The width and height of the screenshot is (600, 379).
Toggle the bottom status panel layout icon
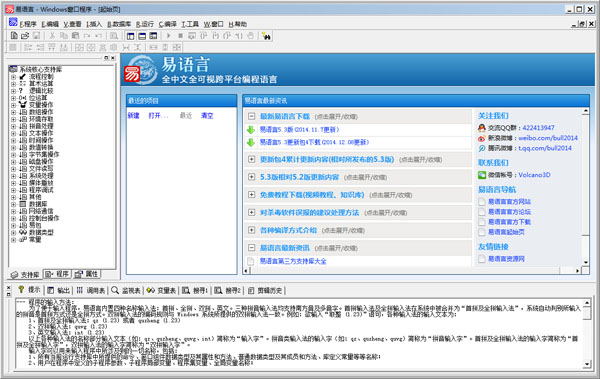(142, 36)
